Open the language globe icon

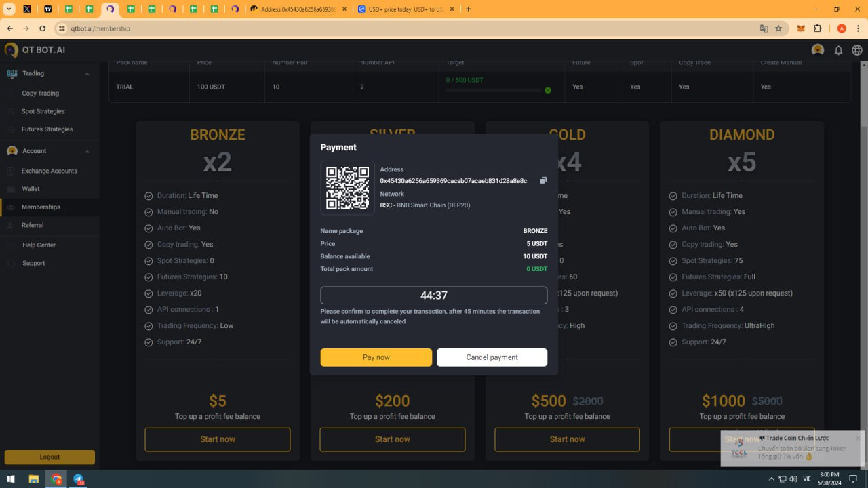tap(857, 50)
